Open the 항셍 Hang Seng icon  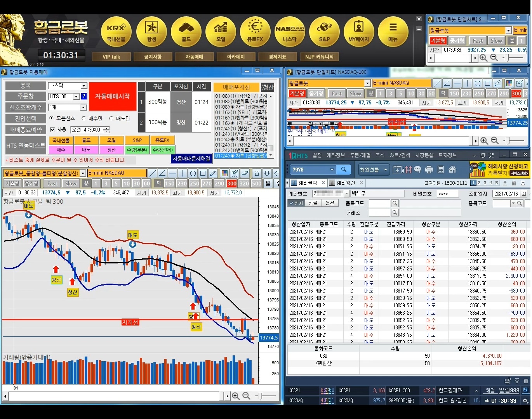[151, 32]
